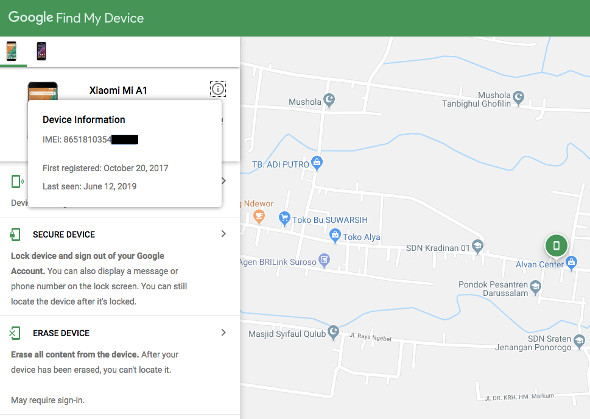Click the Toko Bu SUWARSIH cart pin

(x=284, y=218)
